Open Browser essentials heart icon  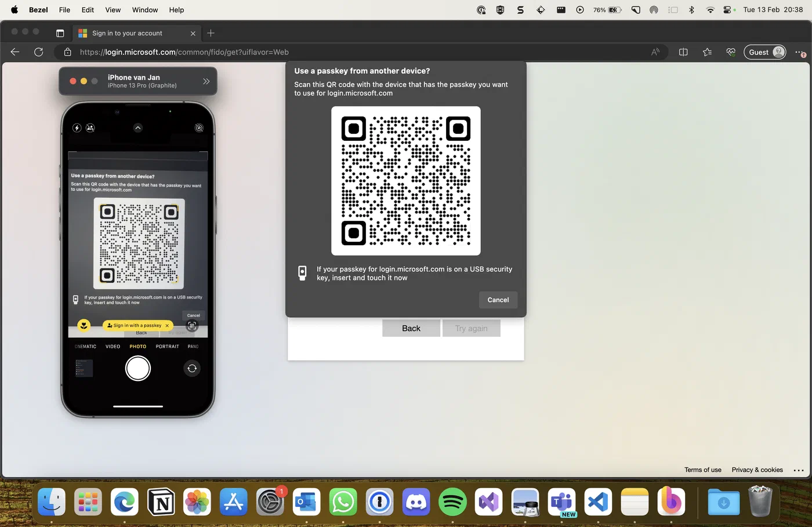click(731, 52)
